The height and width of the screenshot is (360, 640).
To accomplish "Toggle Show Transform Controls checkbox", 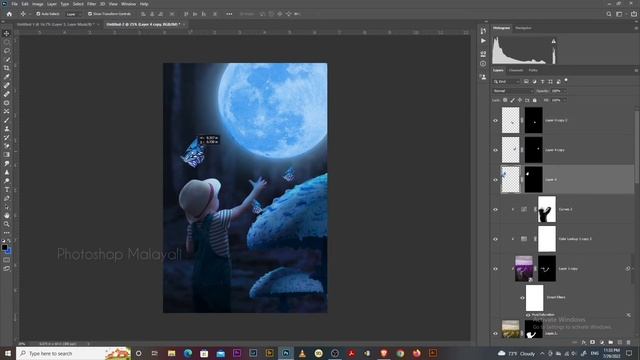I will pos(90,14).
